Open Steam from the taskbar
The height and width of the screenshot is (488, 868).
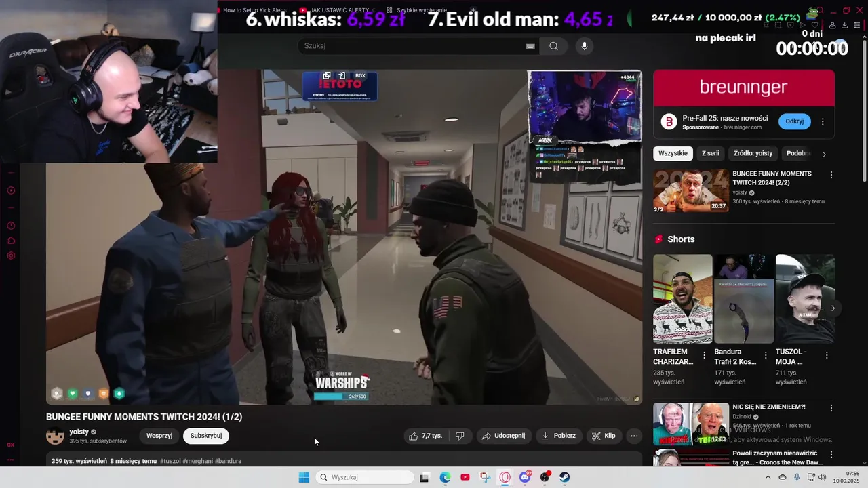click(x=564, y=477)
